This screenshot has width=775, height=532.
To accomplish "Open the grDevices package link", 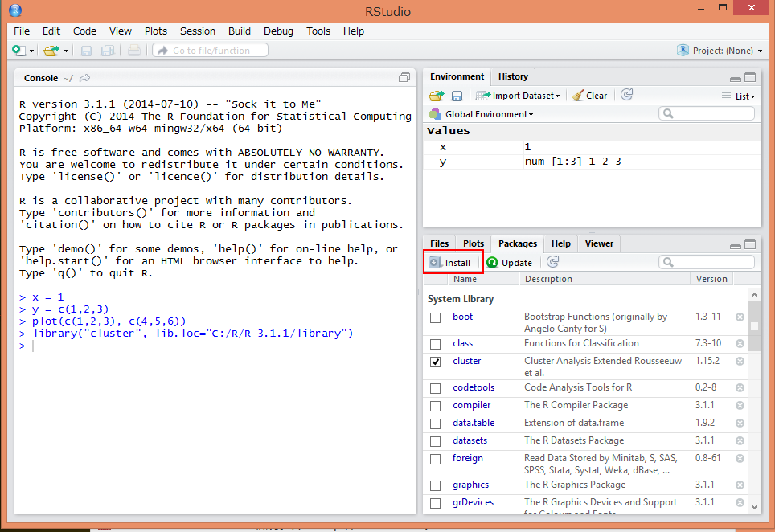I will pos(473,502).
